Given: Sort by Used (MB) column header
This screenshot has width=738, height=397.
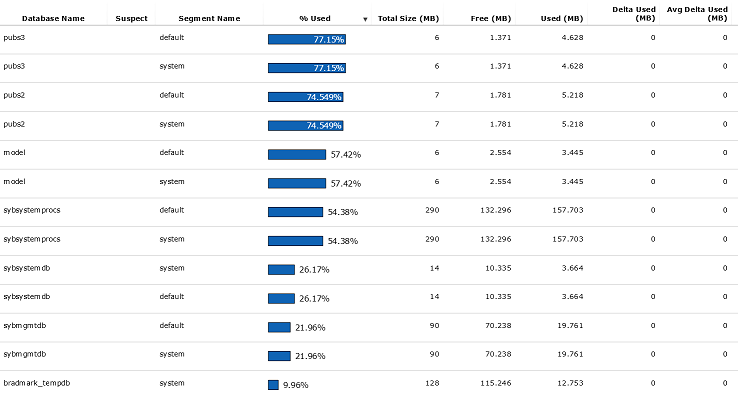Looking at the screenshot, I should point(562,18).
